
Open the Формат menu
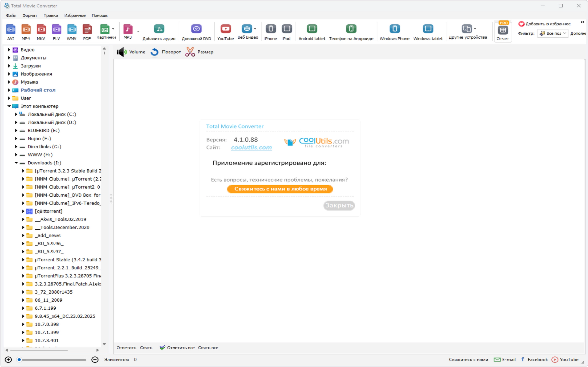pos(30,15)
